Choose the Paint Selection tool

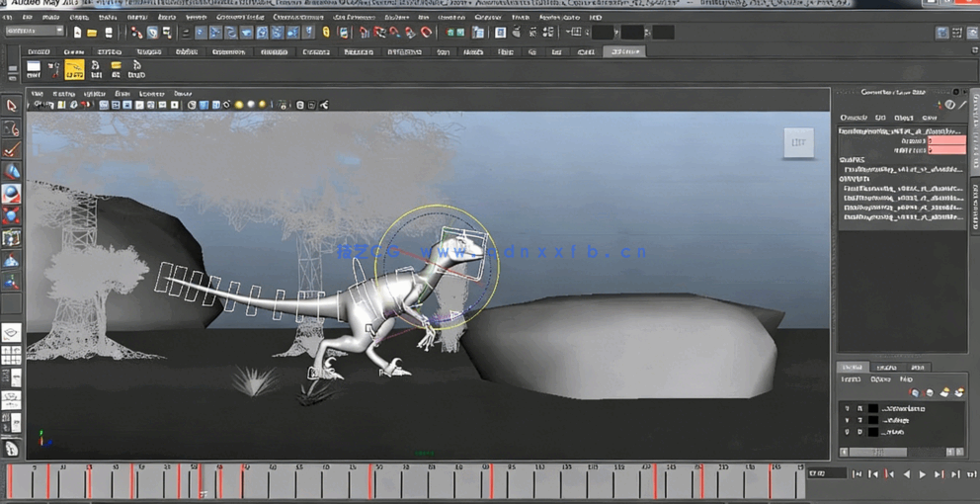pos(12,150)
